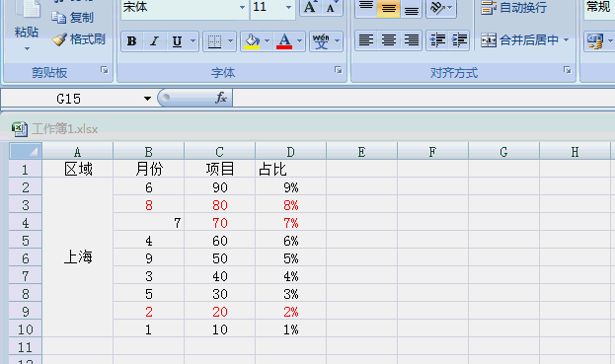The height and width of the screenshot is (364, 615).
Task: Expand the font size dropdown arrow
Action: tap(289, 7)
